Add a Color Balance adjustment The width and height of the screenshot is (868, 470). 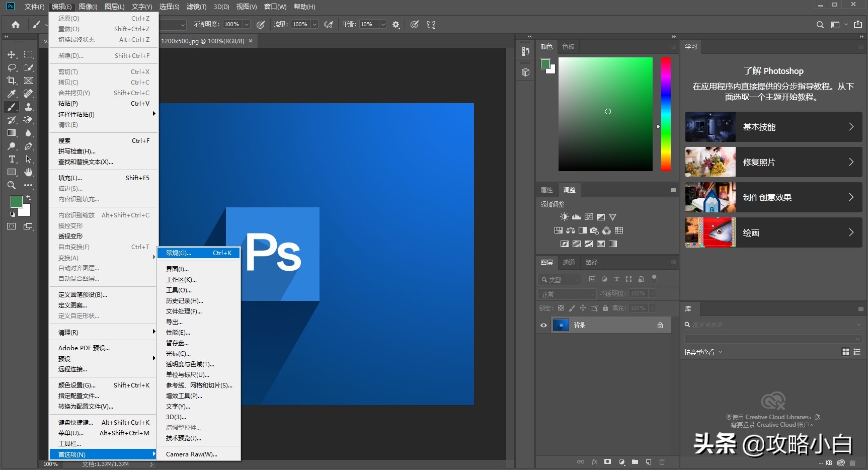[570, 230]
